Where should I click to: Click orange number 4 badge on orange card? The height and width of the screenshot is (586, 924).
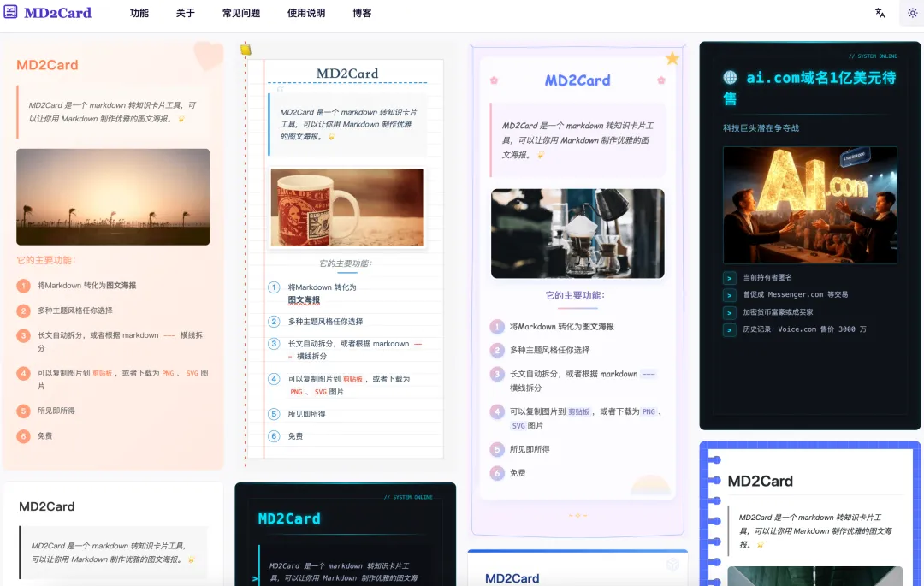pyautogui.click(x=24, y=373)
